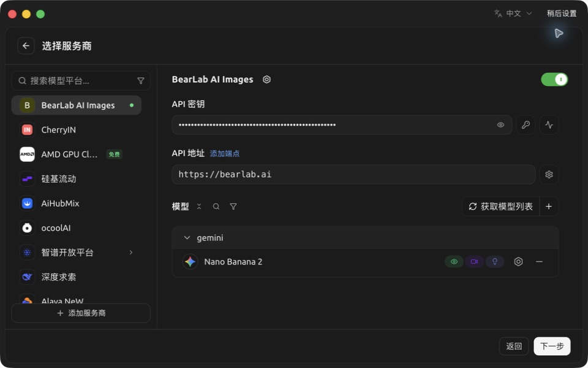Image resolution: width=588 pixels, height=368 pixels.
Task: Click the 下一步 button
Action: [552, 346]
